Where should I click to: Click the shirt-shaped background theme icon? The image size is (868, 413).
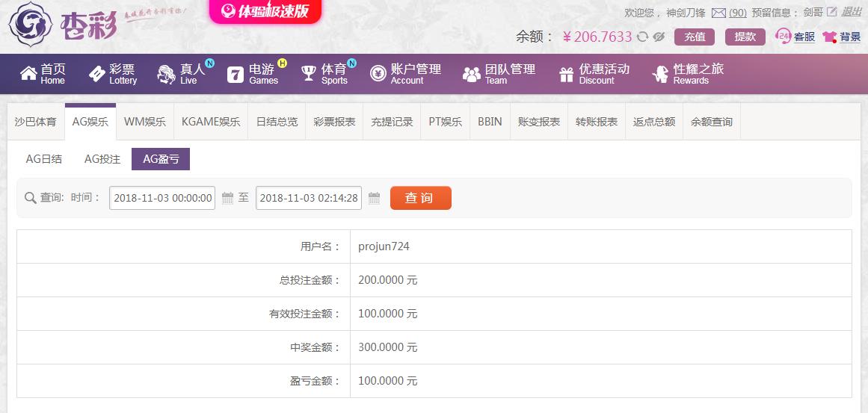(829, 37)
